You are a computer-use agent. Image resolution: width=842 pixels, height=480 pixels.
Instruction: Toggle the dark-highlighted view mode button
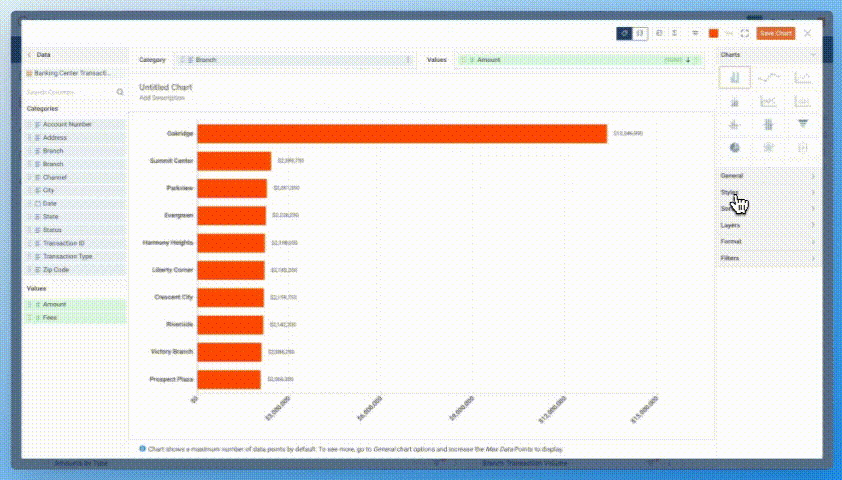tap(624, 33)
